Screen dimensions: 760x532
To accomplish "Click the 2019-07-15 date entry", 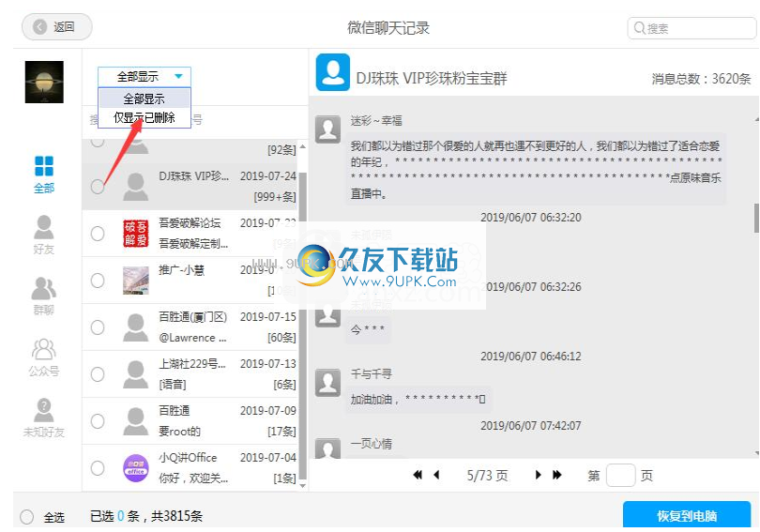I will coord(268,317).
